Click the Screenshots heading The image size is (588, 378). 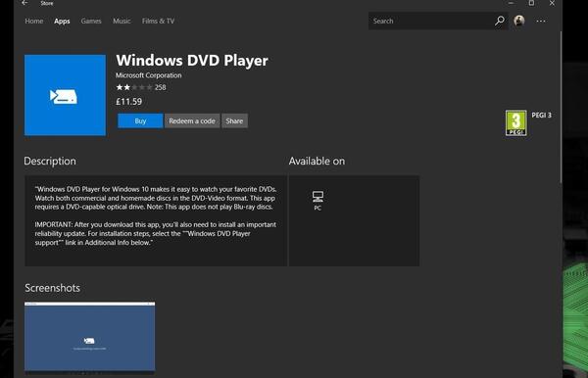click(x=53, y=288)
